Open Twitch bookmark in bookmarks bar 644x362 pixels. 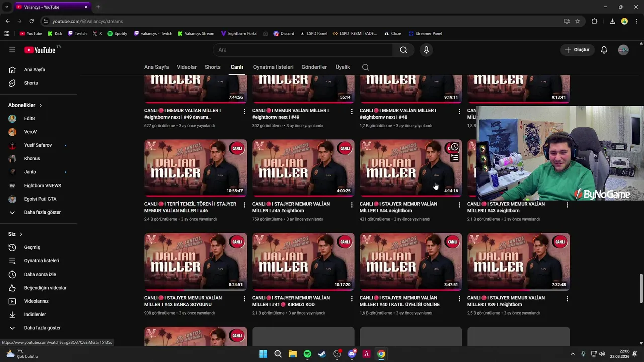pyautogui.click(x=77, y=34)
